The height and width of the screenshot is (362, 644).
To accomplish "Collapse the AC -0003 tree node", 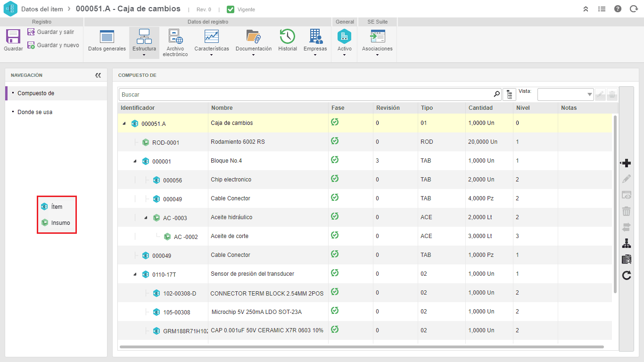I will point(146,218).
